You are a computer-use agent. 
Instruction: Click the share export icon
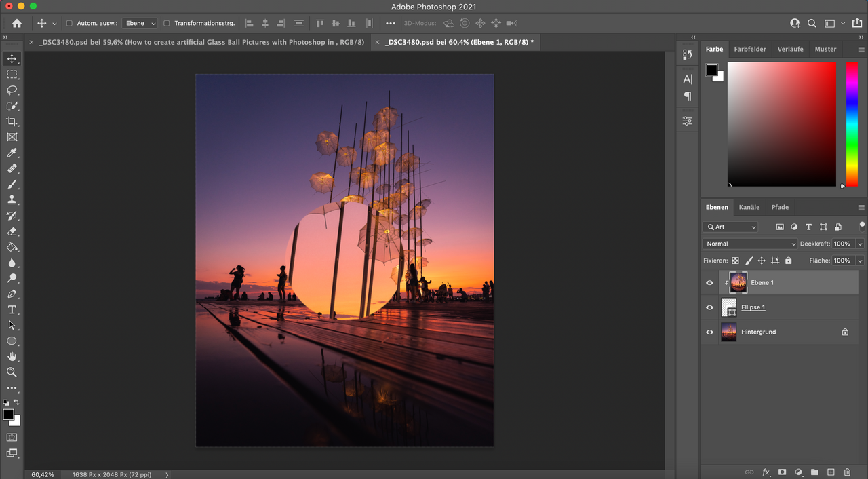click(x=856, y=23)
